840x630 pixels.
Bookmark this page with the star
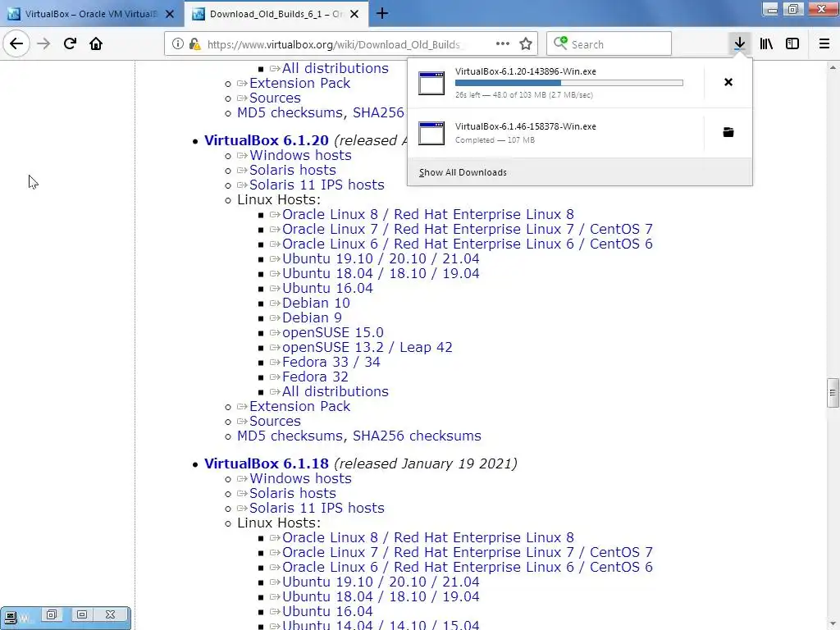(526, 44)
